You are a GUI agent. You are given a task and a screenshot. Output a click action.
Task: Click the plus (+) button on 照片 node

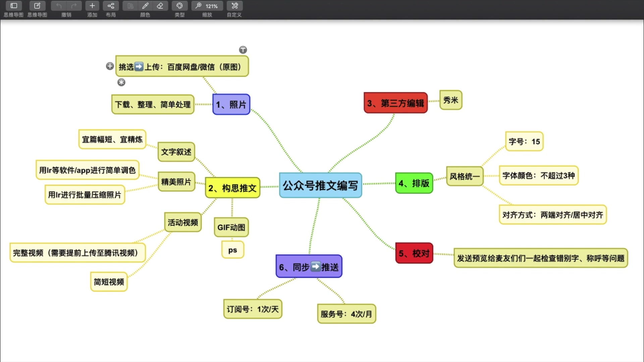[110, 66]
